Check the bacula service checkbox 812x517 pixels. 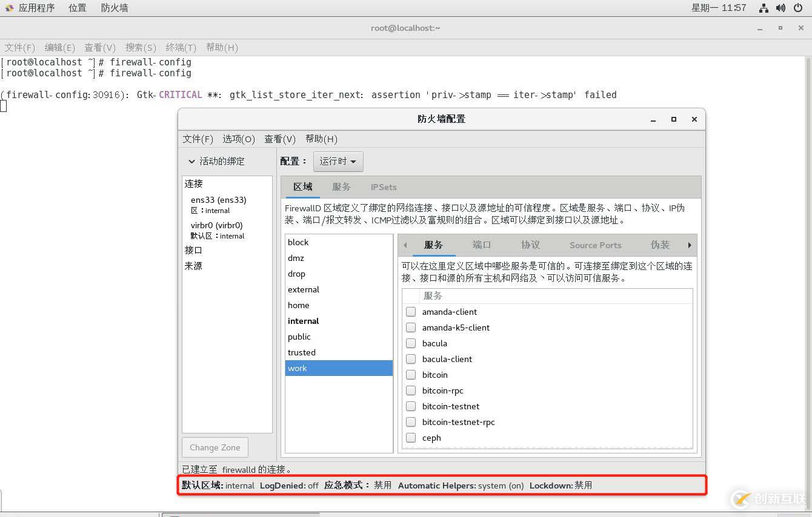[411, 343]
